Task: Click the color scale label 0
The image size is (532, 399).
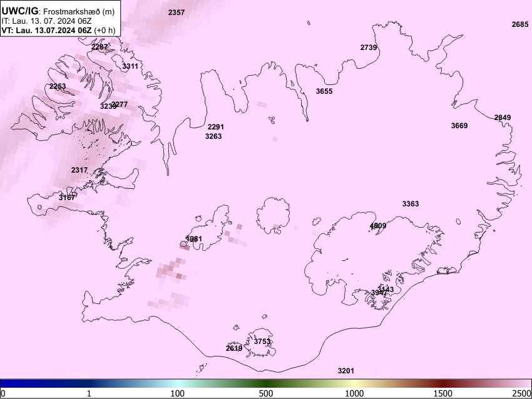Action: [3, 393]
